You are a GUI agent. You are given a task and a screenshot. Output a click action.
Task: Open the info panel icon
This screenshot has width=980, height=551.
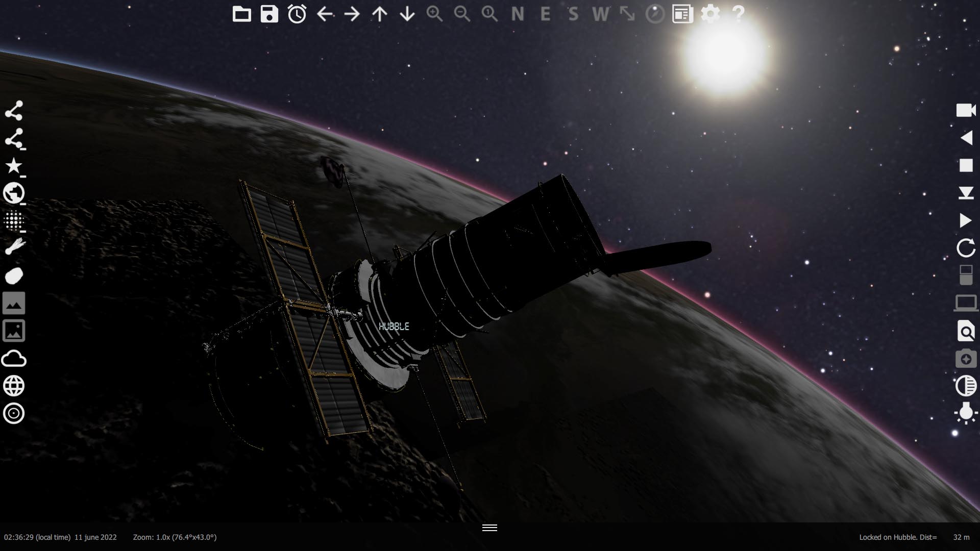(x=682, y=14)
